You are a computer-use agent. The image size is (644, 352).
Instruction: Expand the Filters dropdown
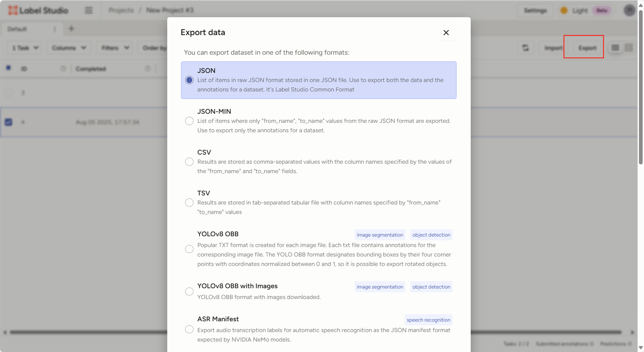[115, 48]
